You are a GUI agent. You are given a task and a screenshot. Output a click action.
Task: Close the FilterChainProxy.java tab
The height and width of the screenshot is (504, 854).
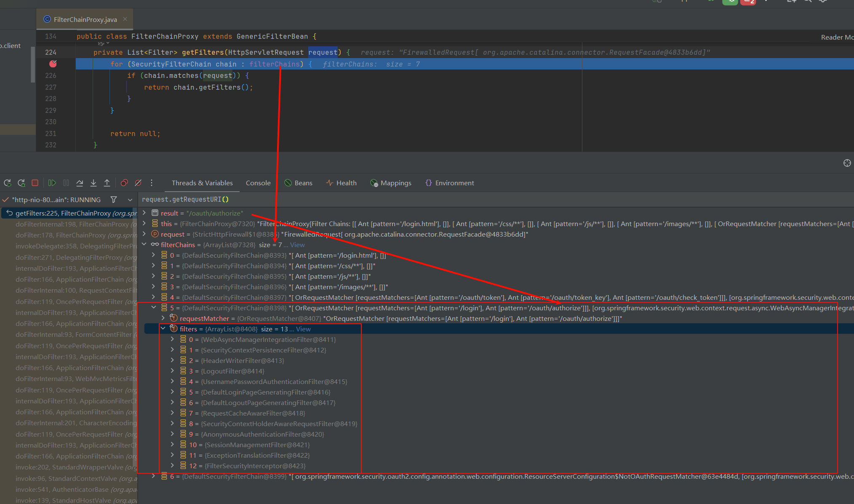125,19
